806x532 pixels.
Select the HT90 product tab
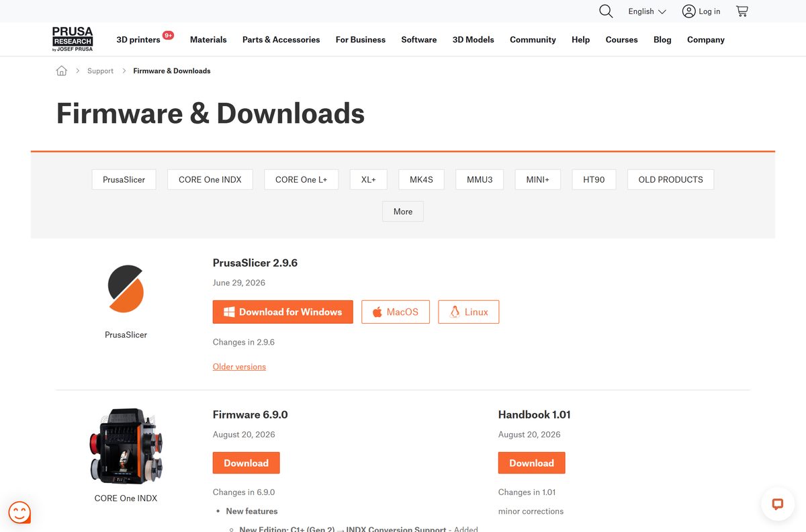point(594,179)
